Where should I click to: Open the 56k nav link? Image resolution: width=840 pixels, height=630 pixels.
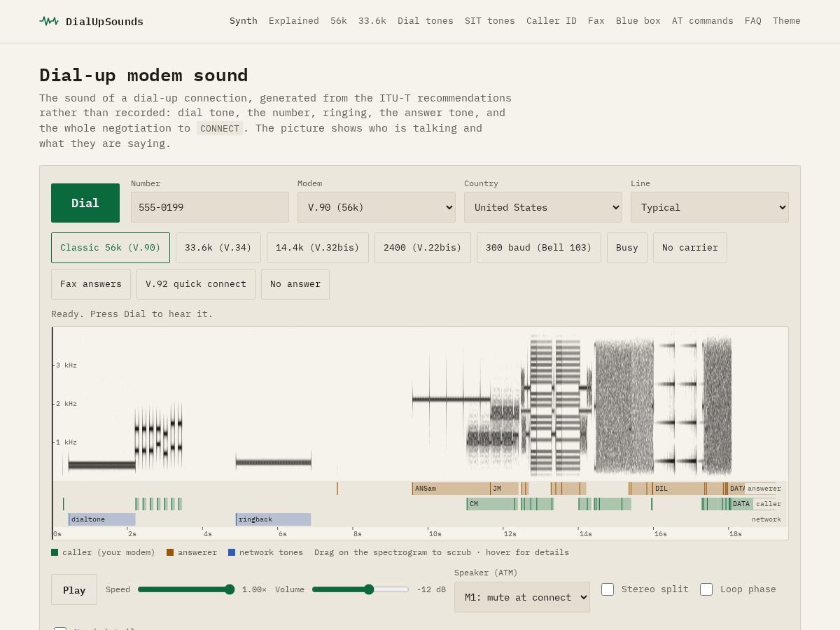(x=339, y=21)
